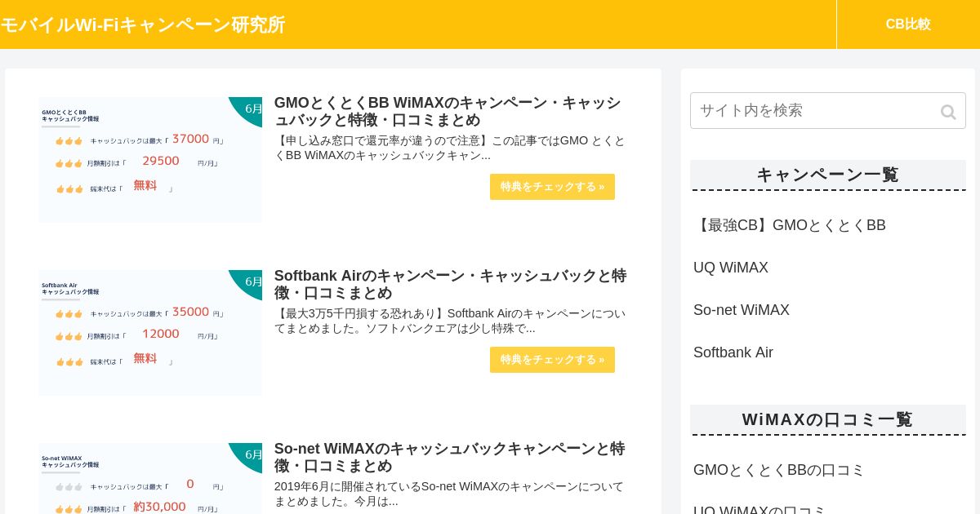Click the Softbank Air excerpt starting 【最大3万5千円
The height and width of the screenshot is (514, 980).
(x=450, y=321)
